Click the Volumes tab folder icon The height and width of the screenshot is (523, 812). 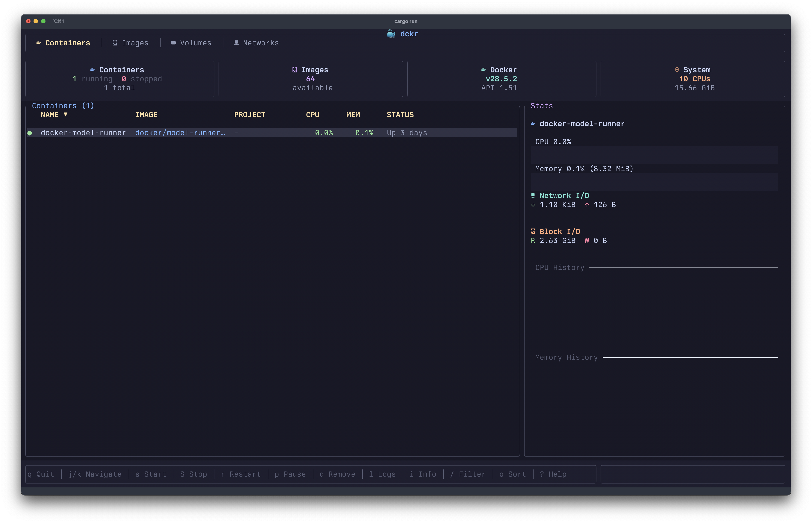coord(173,43)
